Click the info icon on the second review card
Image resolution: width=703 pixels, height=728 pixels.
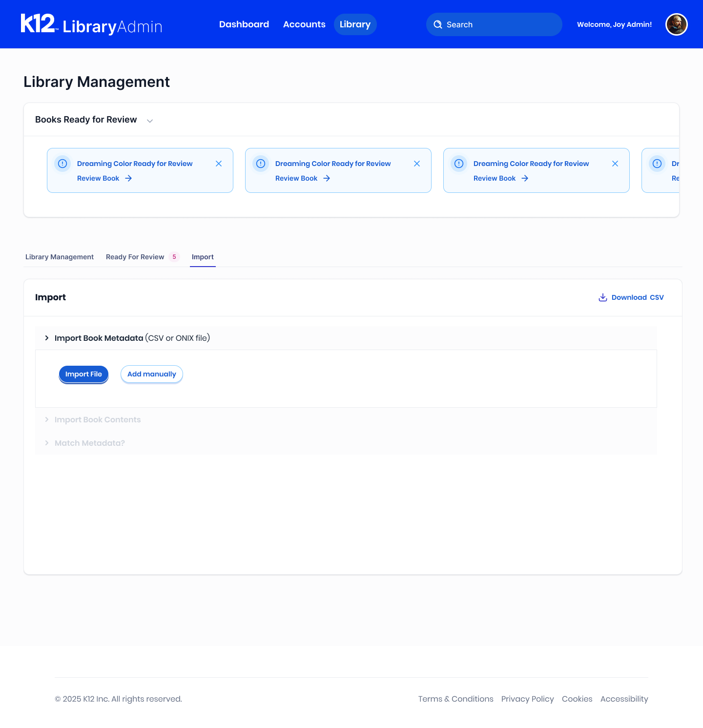[x=261, y=164]
